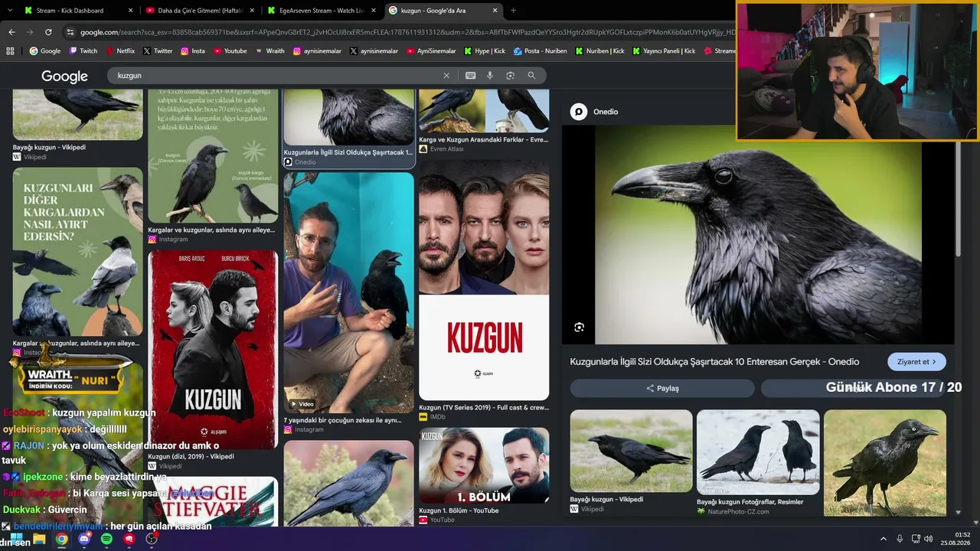Open the Onedio source link above preview

coord(594,112)
